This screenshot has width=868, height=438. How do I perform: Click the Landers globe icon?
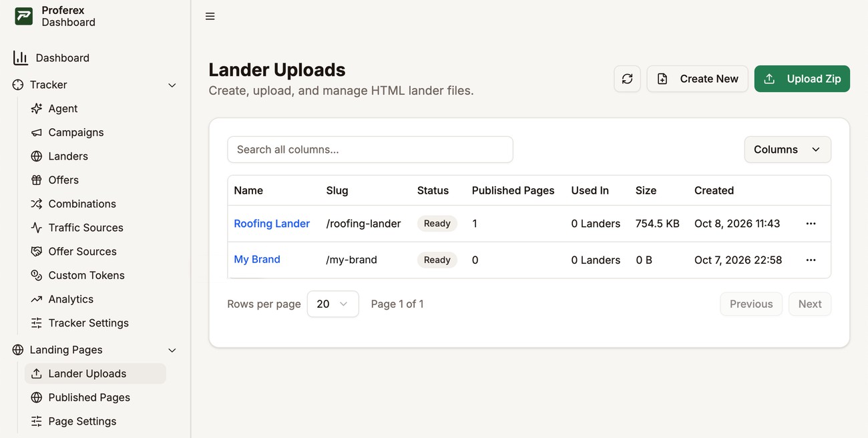37,156
